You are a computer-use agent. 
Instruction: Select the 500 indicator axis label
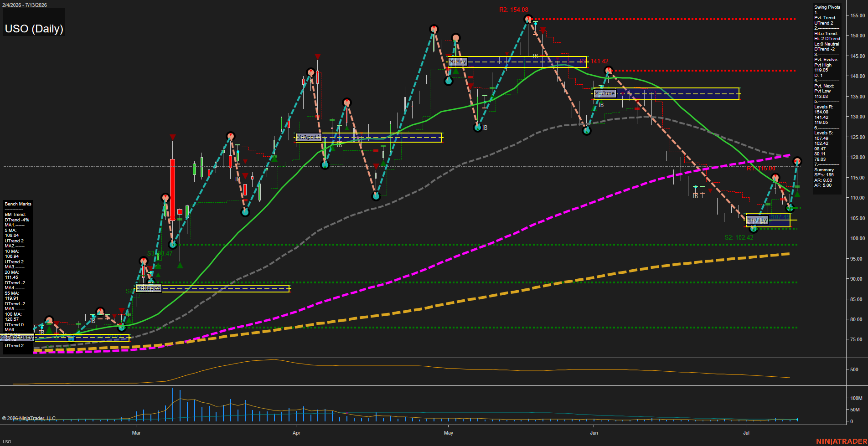tap(854, 369)
